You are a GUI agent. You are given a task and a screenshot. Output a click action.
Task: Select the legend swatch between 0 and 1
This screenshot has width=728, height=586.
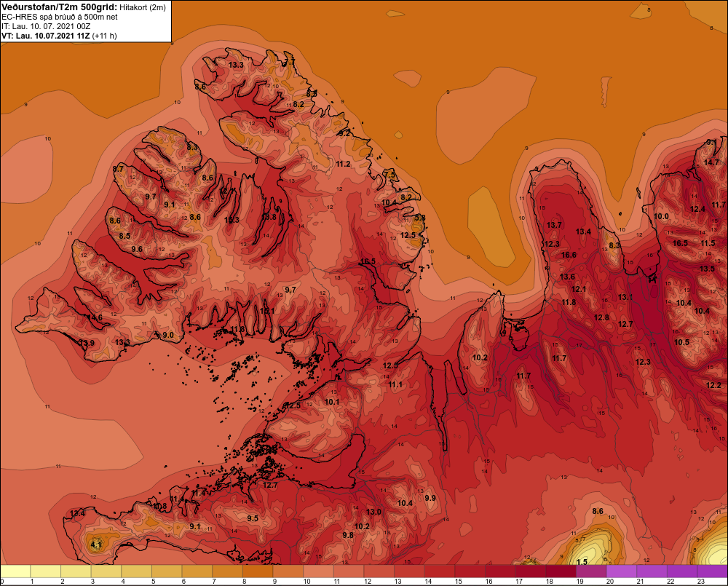[16, 571]
